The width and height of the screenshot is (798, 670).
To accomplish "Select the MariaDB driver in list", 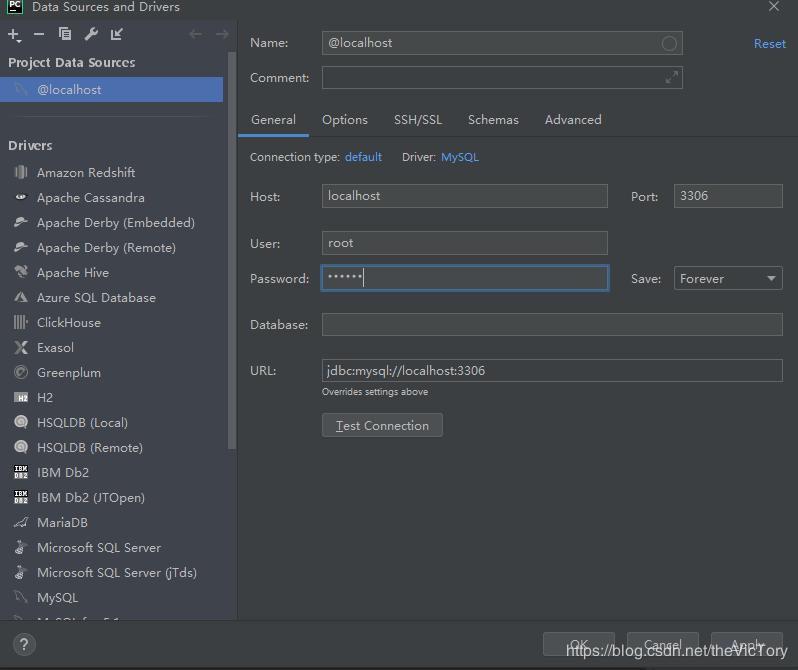I will pos(62,523).
